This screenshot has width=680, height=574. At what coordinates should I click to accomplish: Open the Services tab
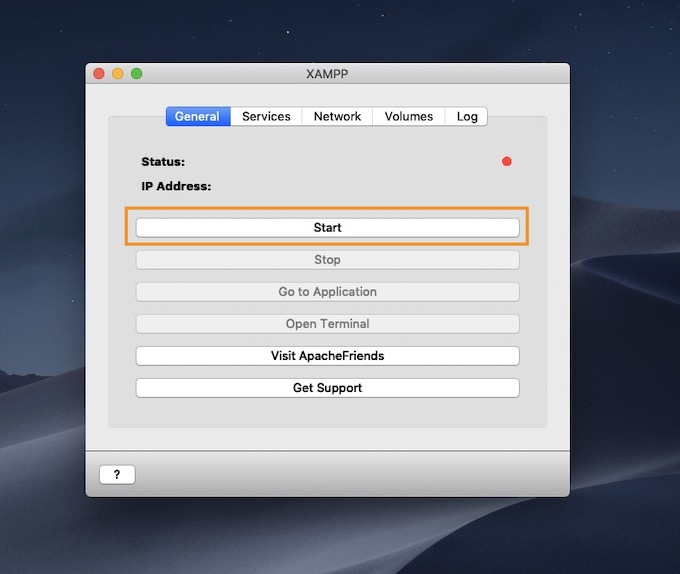tap(266, 116)
